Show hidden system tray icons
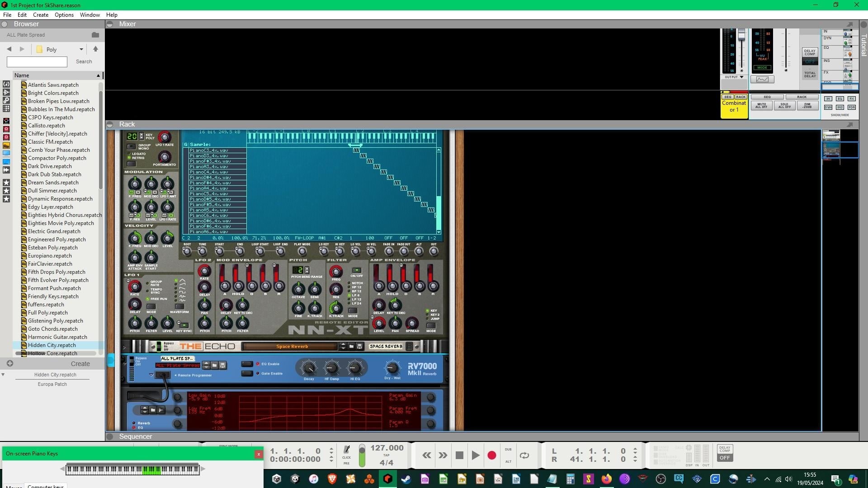 click(x=767, y=479)
